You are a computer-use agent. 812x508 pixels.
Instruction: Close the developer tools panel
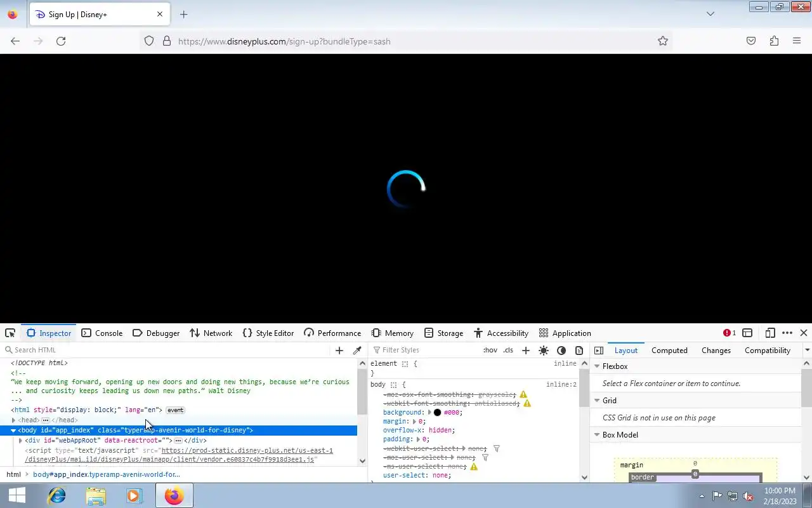804,333
